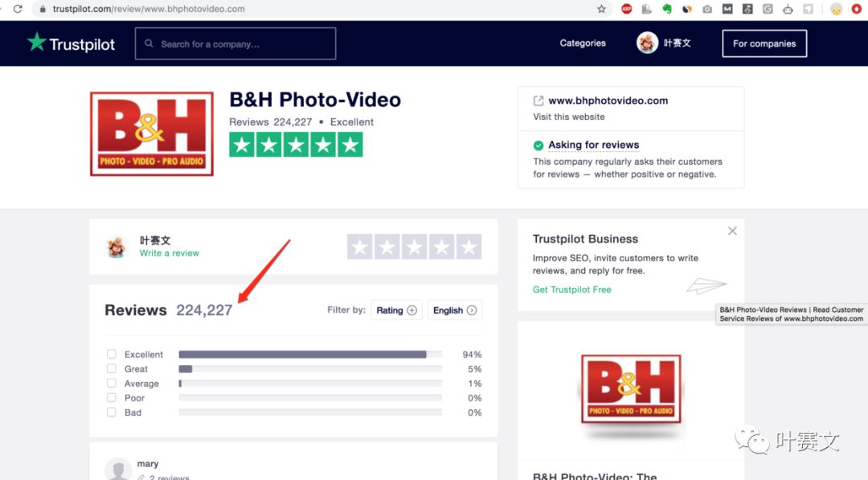This screenshot has width=868, height=480.
Task: Open the English language filter
Action: pos(454,310)
